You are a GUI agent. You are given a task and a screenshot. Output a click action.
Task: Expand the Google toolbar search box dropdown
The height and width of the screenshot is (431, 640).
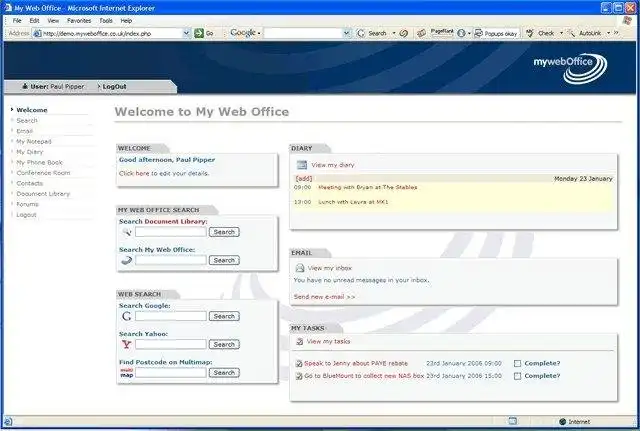click(x=347, y=33)
